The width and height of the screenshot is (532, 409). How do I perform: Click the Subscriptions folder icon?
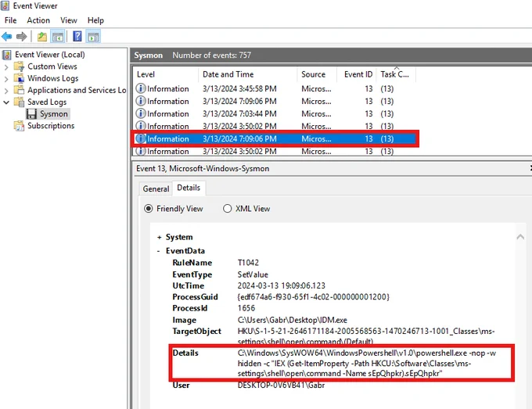coord(19,126)
